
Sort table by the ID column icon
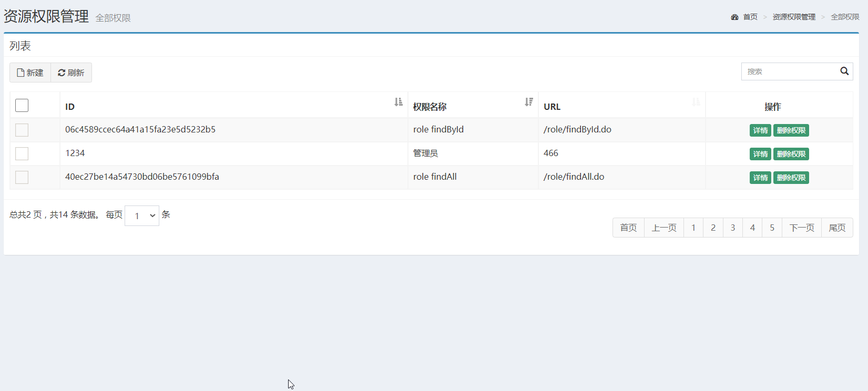[x=399, y=102]
